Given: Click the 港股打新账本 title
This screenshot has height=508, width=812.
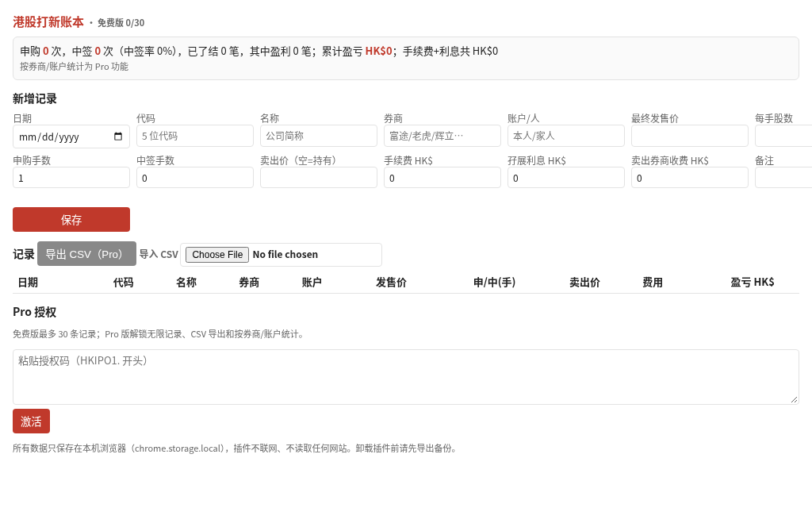Looking at the screenshot, I should pos(48,21).
